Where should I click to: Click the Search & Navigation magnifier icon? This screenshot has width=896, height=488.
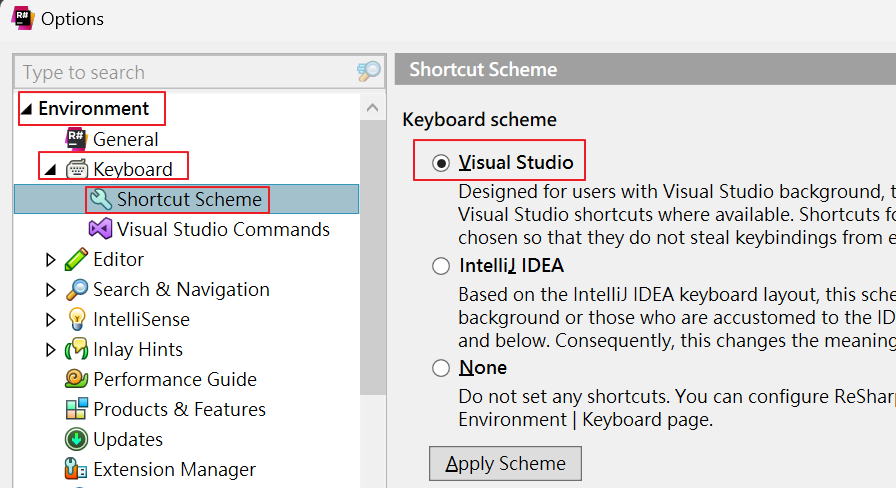click(77, 289)
